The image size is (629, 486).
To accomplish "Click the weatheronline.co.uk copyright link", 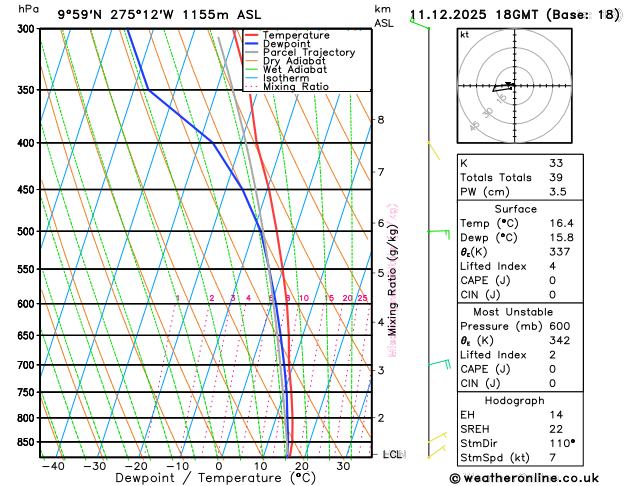I will [x=524, y=478].
